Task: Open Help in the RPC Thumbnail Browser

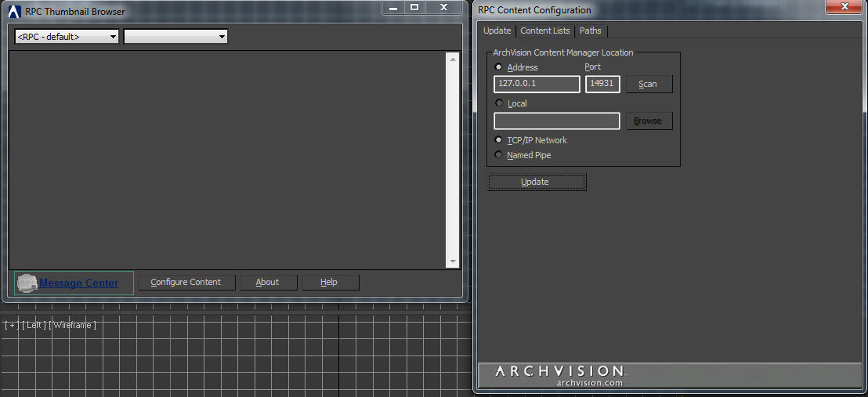Action: click(330, 283)
